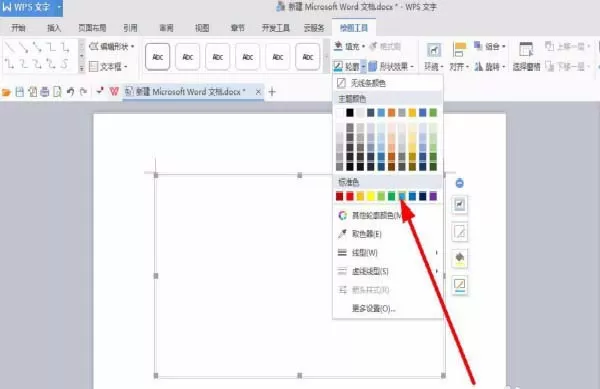Click the undo arrow

(70, 92)
